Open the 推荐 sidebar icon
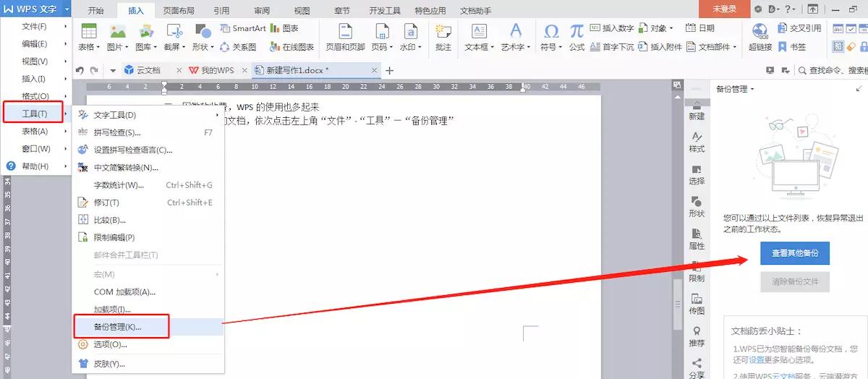 point(697,336)
